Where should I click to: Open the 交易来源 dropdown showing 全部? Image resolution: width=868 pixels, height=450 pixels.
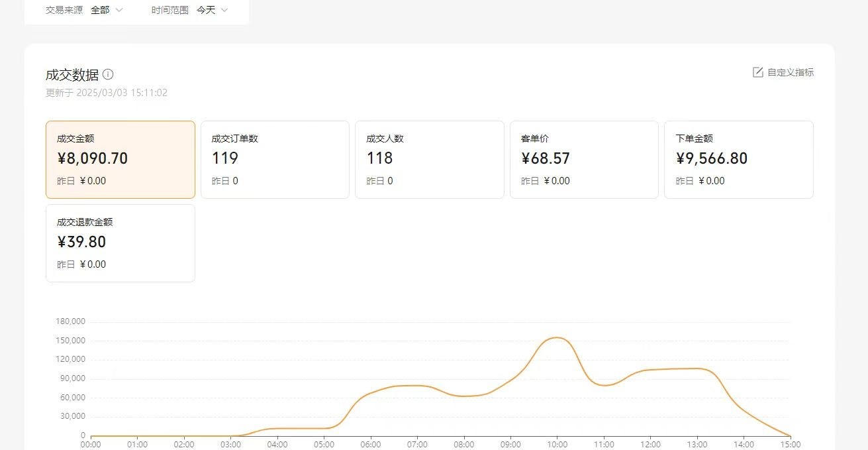tap(107, 10)
